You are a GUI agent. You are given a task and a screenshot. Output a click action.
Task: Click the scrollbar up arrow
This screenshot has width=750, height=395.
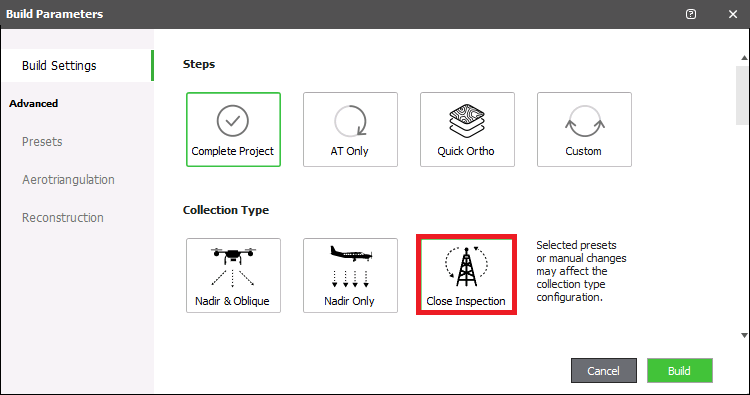[x=744, y=58]
